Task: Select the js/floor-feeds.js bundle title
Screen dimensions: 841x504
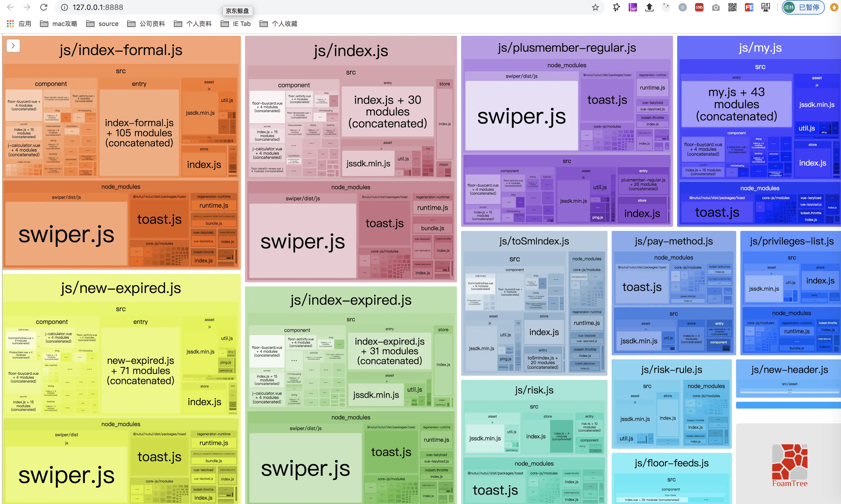Action: 672,463
